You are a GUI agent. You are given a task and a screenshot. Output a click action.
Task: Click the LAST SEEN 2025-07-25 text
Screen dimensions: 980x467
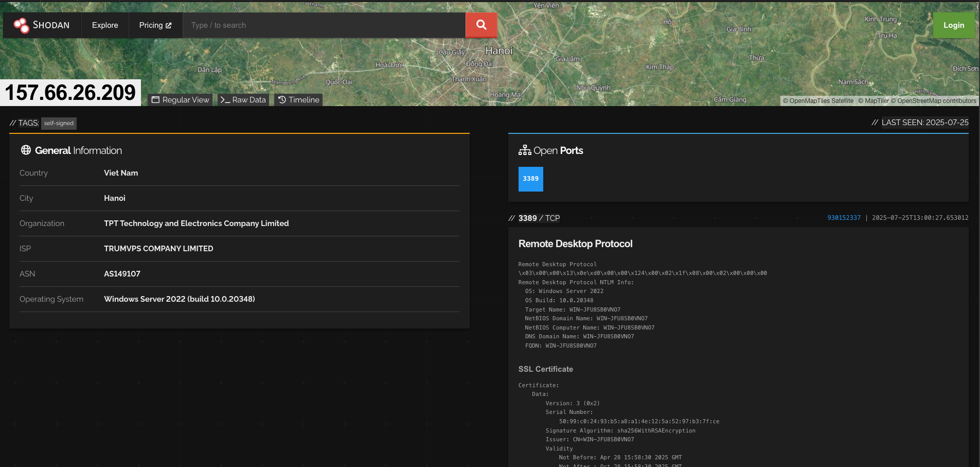coord(925,123)
